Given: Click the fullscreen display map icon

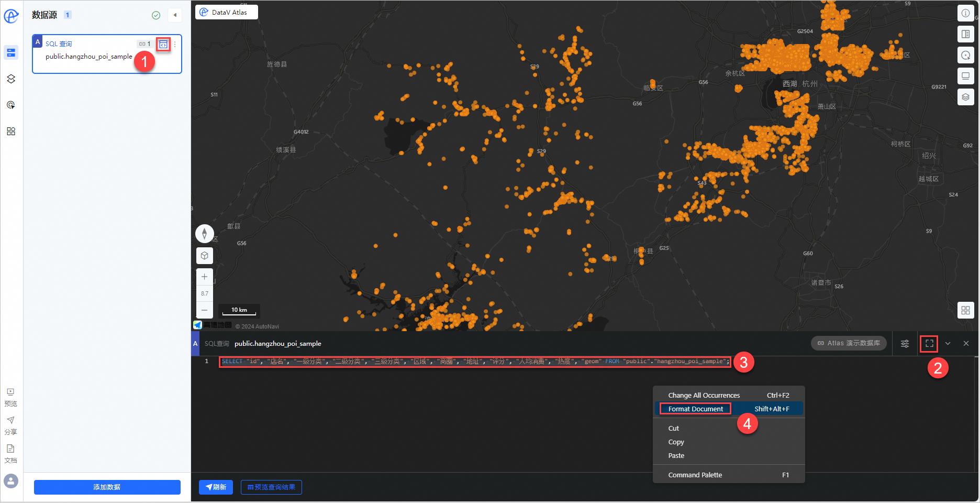Looking at the screenshot, I should click(966, 76).
